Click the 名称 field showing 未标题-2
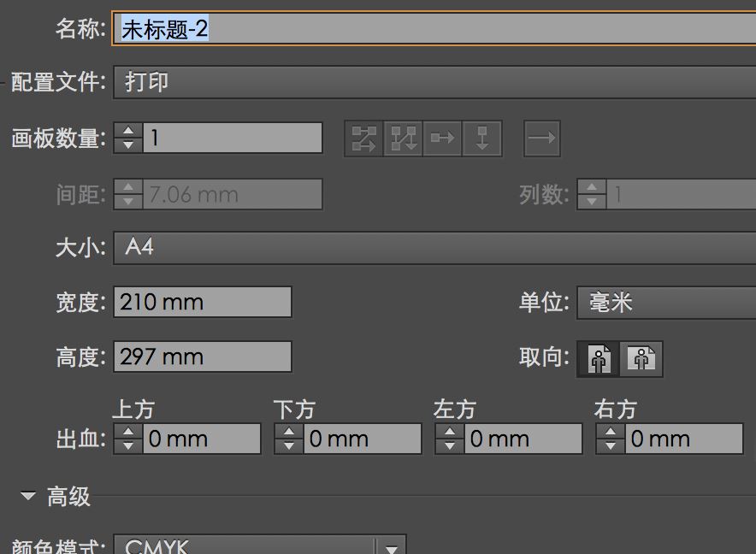Viewport: 756px width, 554px height. click(x=257, y=28)
